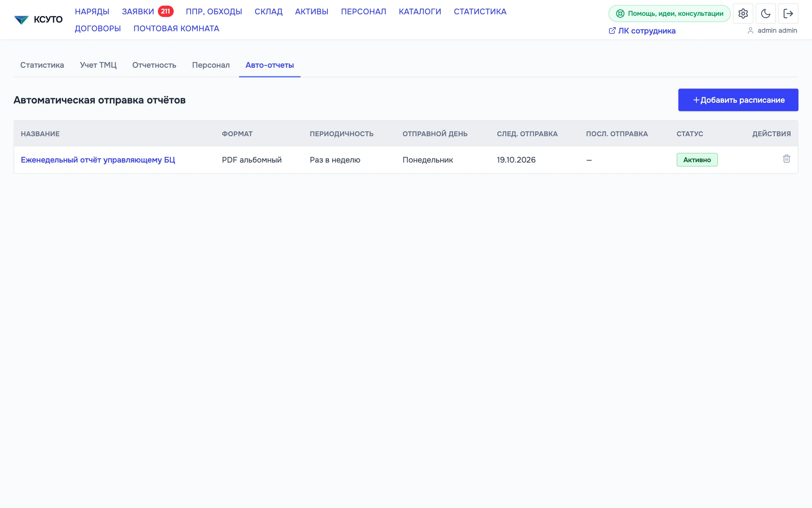Click the 19.10.2026 date cell

516,160
